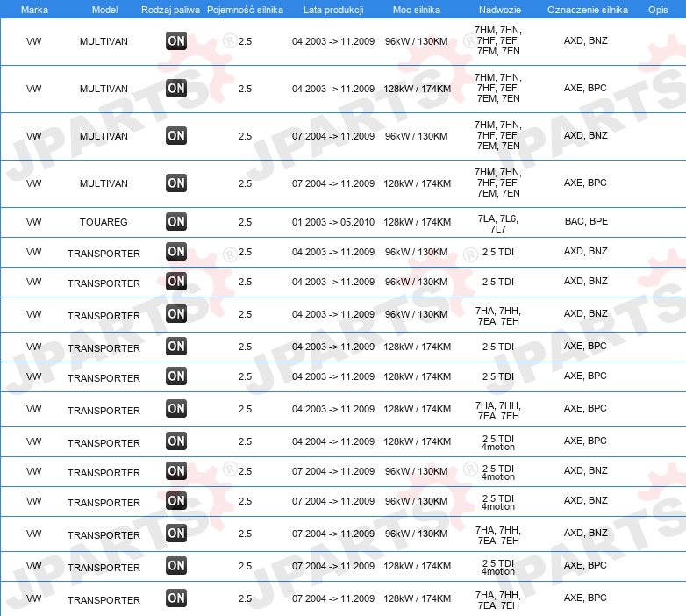Select the TOUAREG model cell
The height and width of the screenshot is (616, 686).
click(104, 222)
